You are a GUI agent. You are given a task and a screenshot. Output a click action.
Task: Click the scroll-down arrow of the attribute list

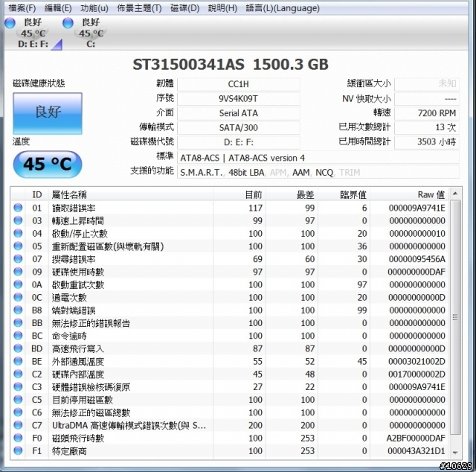pyautogui.click(x=455, y=453)
